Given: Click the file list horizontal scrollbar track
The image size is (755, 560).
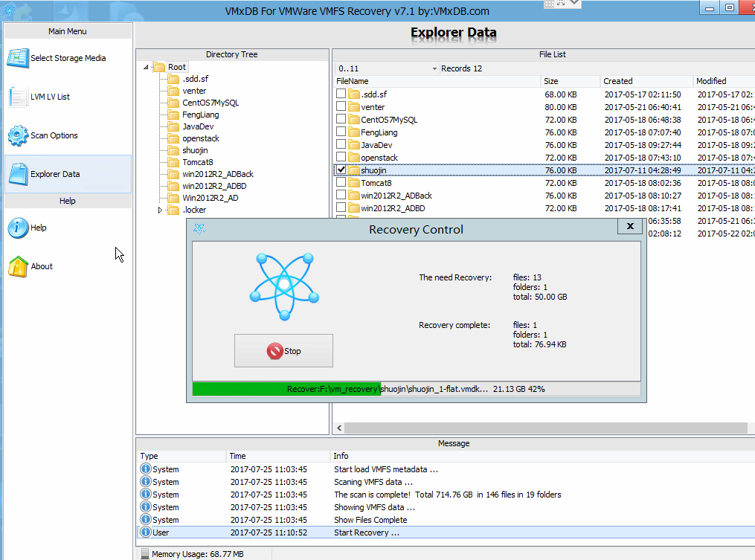Looking at the screenshot, I should [x=545, y=428].
